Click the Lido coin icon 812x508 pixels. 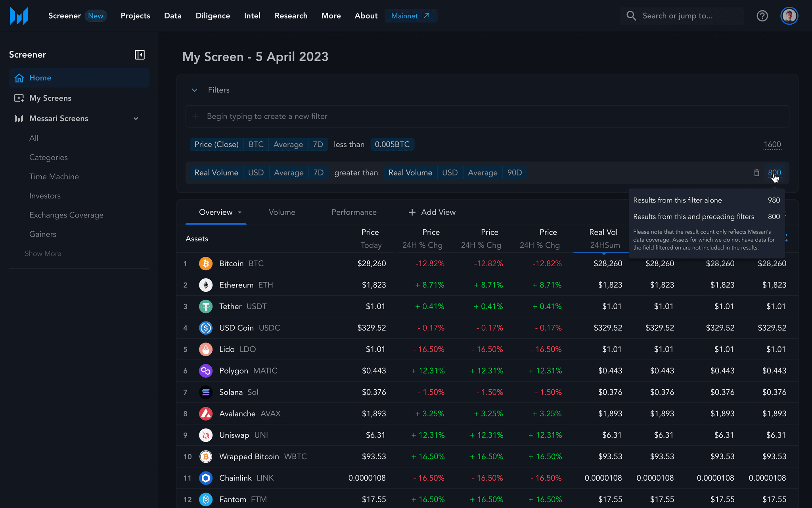[206, 349]
